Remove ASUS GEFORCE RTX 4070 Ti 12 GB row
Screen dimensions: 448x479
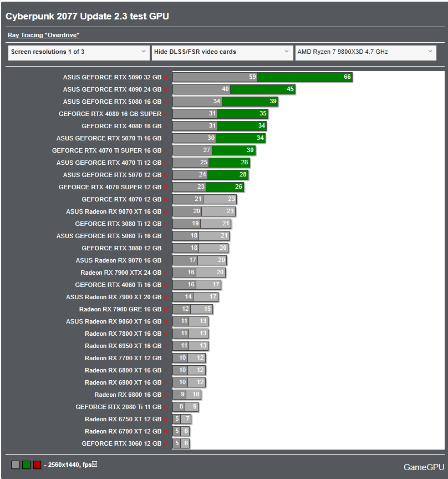tap(165, 163)
